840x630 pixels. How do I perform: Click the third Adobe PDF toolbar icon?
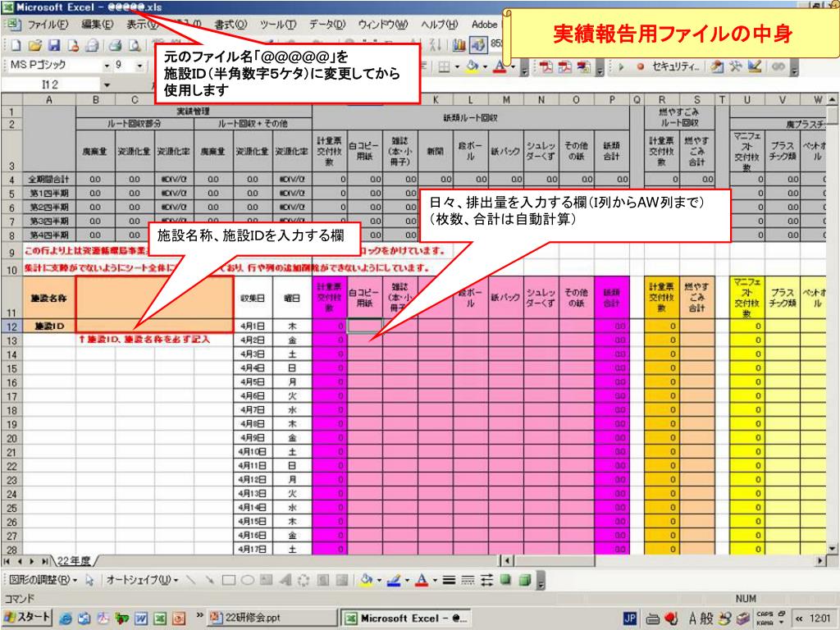pos(584,67)
